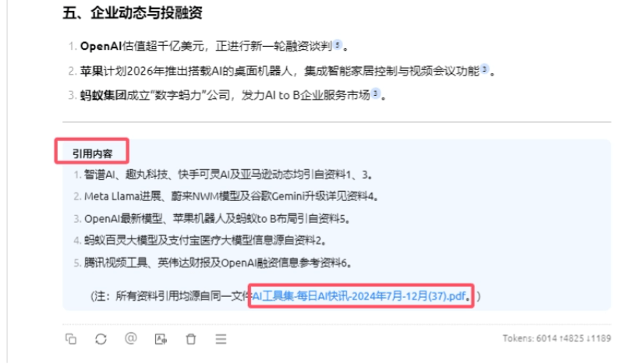The image size is (627, 364).
Task: Translate the message using the translate icon
Action: 161,339
